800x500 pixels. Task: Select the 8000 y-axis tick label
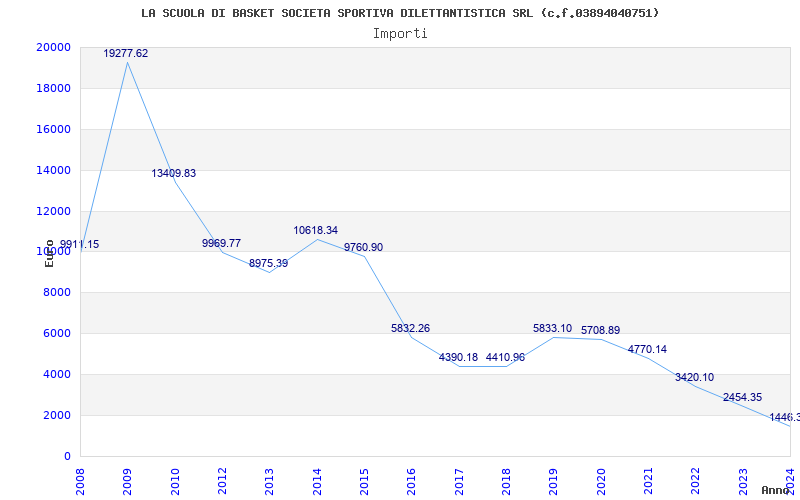coord(57,292)
